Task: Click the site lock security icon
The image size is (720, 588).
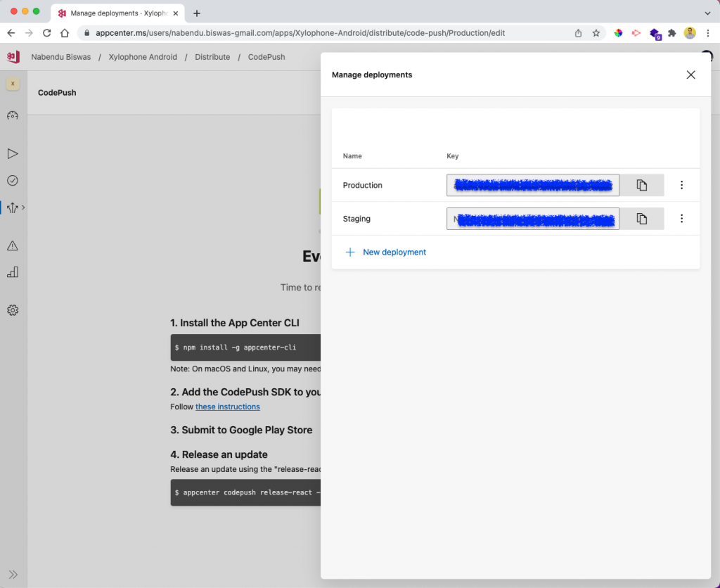Action: point(86,33)
